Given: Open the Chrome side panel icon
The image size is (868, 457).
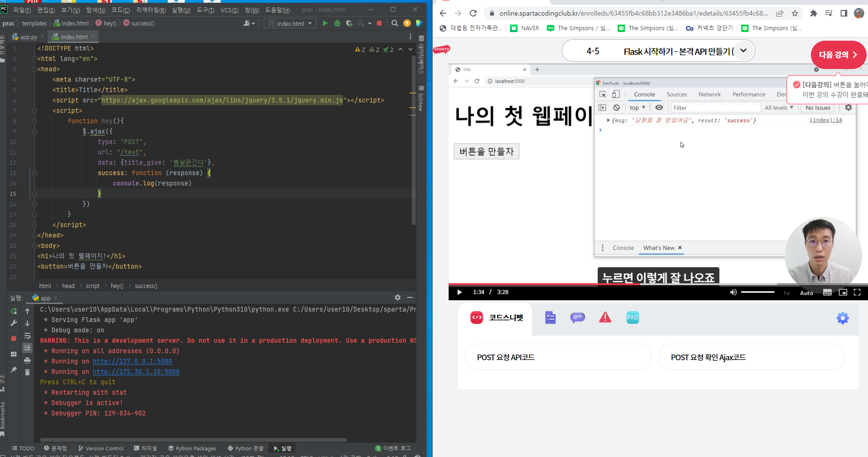Looking at the screenshot, I should click(844, 13).
